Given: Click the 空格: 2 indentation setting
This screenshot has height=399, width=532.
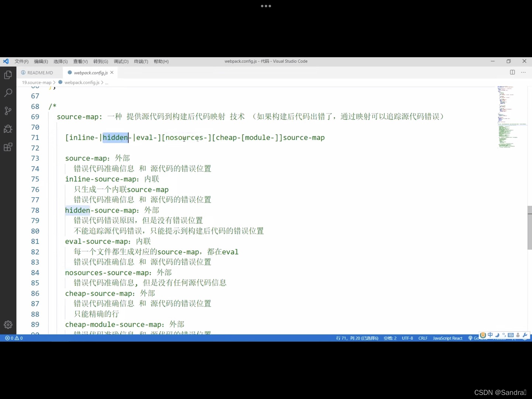Looking at the screenshot, I should (x=390, y=338).
